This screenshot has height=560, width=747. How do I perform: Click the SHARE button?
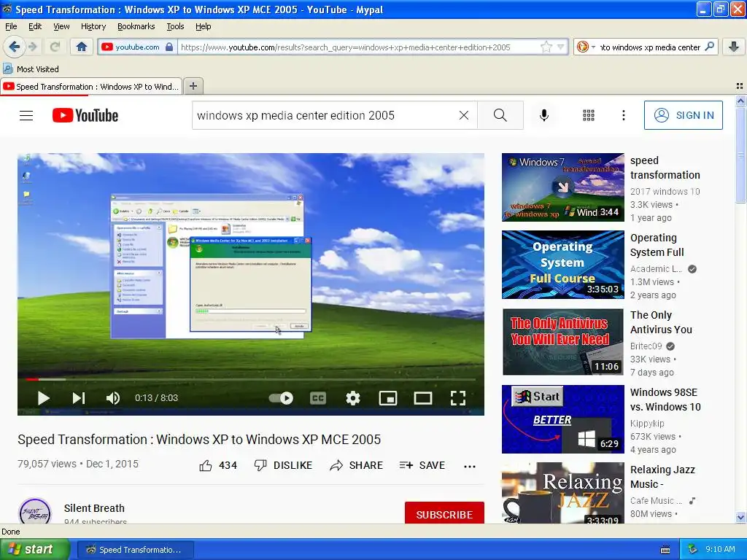tap(356, 465)
